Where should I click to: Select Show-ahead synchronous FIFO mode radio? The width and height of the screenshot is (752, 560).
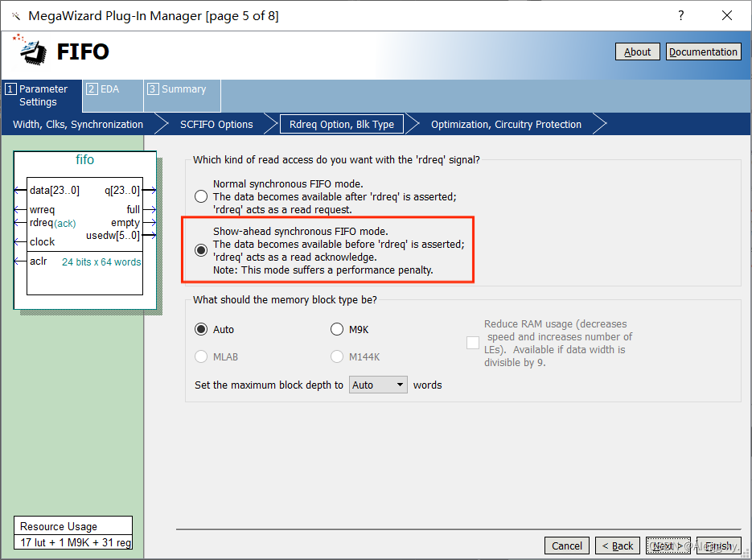pyautogui.click(x=201, y=250)
